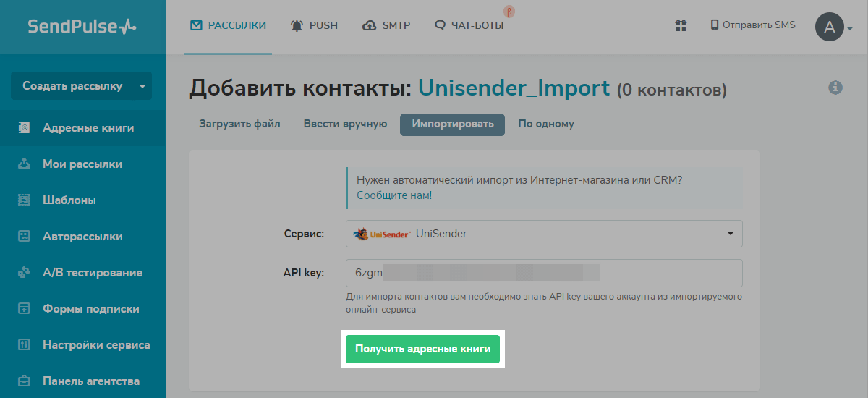Click the beta badge above ЧАТ-БОТЫ
Viewport: 868px width, 398px height.
pyautogui.click(x=509, y=12)
